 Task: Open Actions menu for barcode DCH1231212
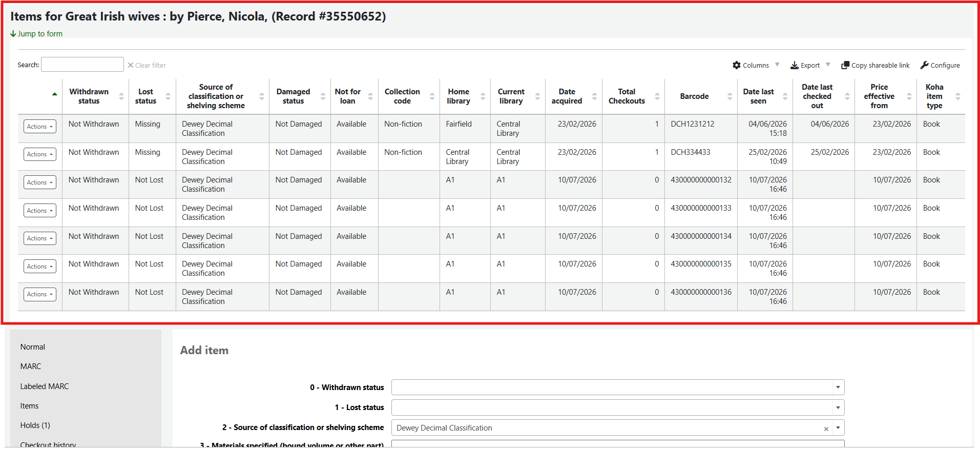pyautogui.click(x=40, y=127)
